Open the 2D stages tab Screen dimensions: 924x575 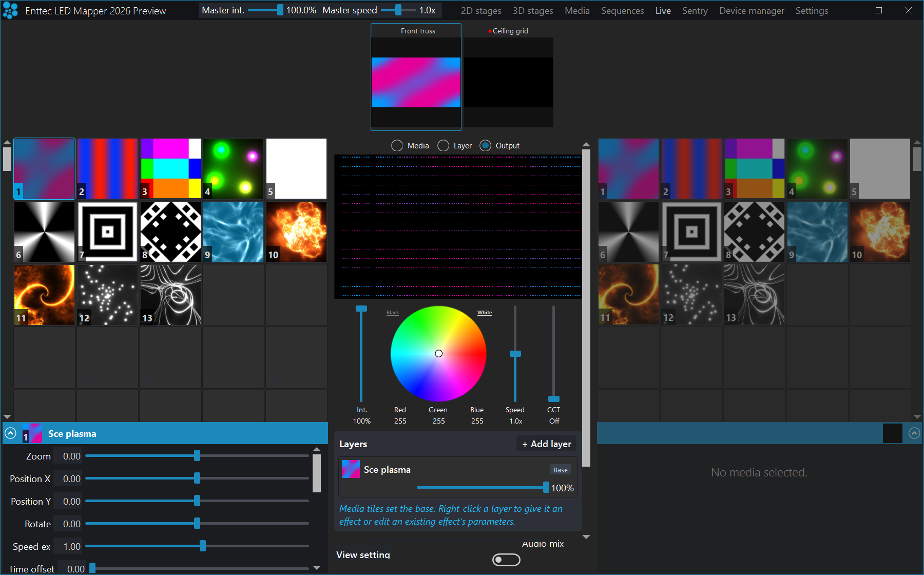[x=481, y=11]
